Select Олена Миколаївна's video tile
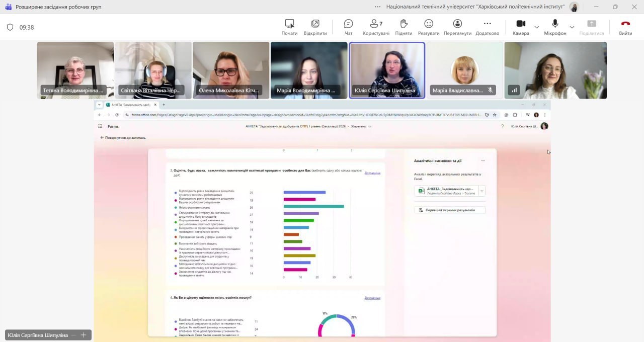The image size is (644, 342). tap(231, 70)
